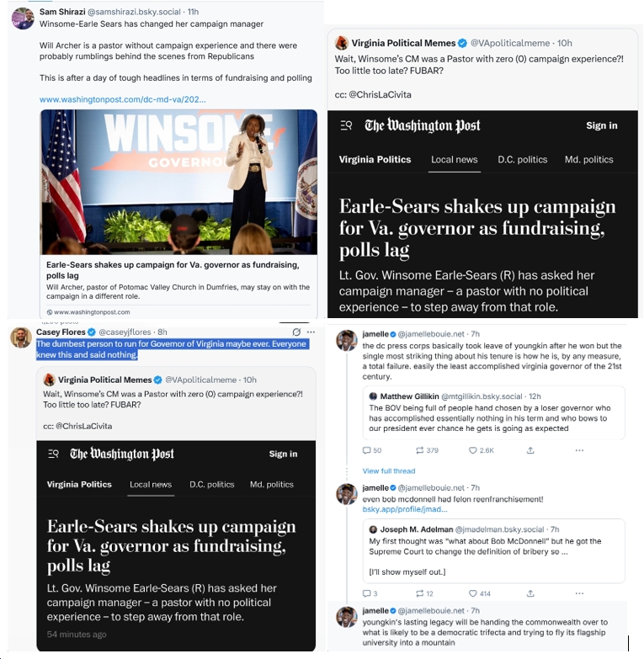Like the post with 414 likes
The width and height of the screenshot is (644, 659).
pyautogui.click(x=472, y=593)
